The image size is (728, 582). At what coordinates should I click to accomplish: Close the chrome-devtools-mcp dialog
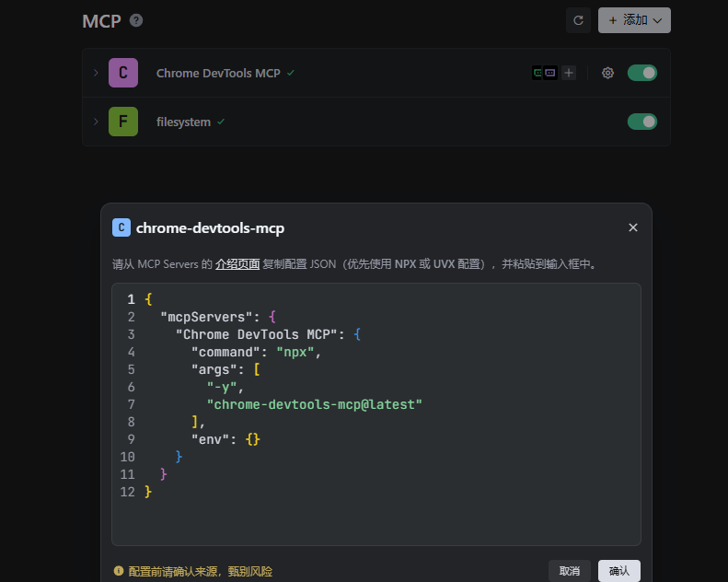pos(633,227)
